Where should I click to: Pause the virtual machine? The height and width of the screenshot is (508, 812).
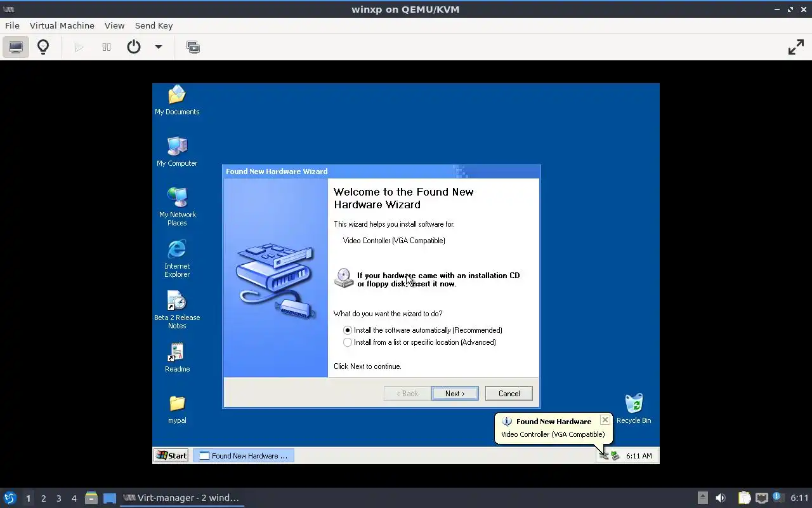point(107,47)
